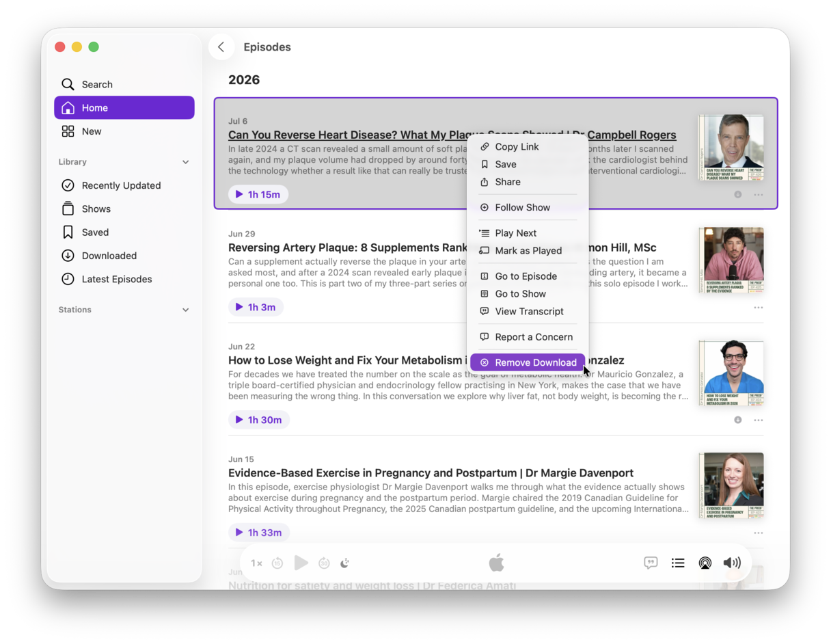
Task: Open the Downloaded library item in sidebar
Action: [124, 256]
